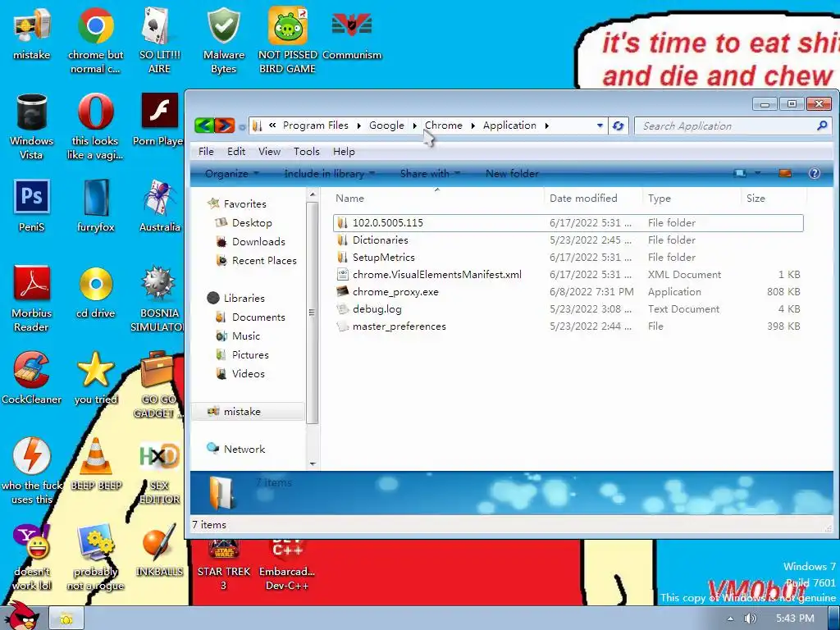Open the recent pages dropdown beside nav arrows
The height and width of the screenshot is (630, 840).
coord(242,127)
